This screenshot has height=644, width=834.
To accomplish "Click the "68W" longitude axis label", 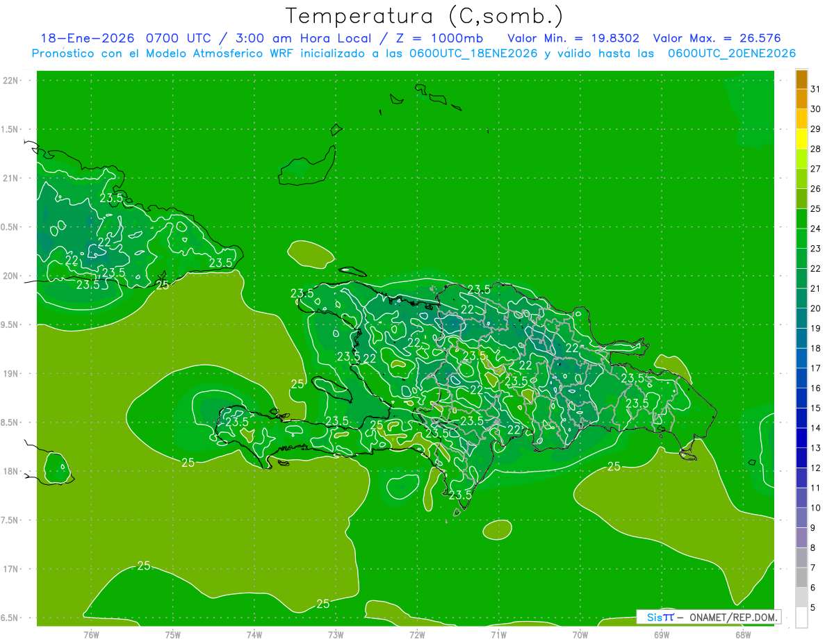I will 743,634.
